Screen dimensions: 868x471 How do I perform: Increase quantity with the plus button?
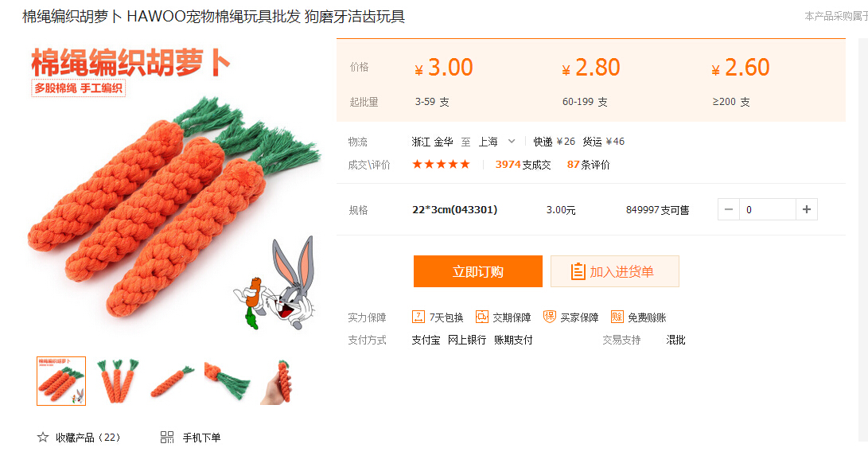tap(807, 209)
